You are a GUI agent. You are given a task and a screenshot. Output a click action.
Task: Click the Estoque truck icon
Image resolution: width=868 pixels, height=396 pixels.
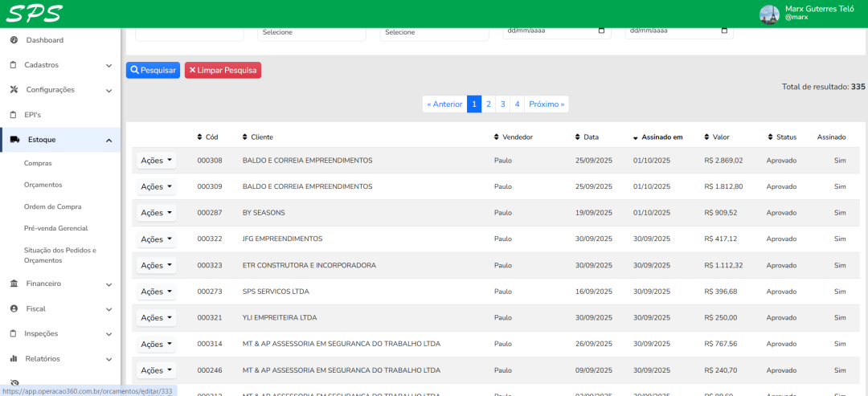coord(14,140)
